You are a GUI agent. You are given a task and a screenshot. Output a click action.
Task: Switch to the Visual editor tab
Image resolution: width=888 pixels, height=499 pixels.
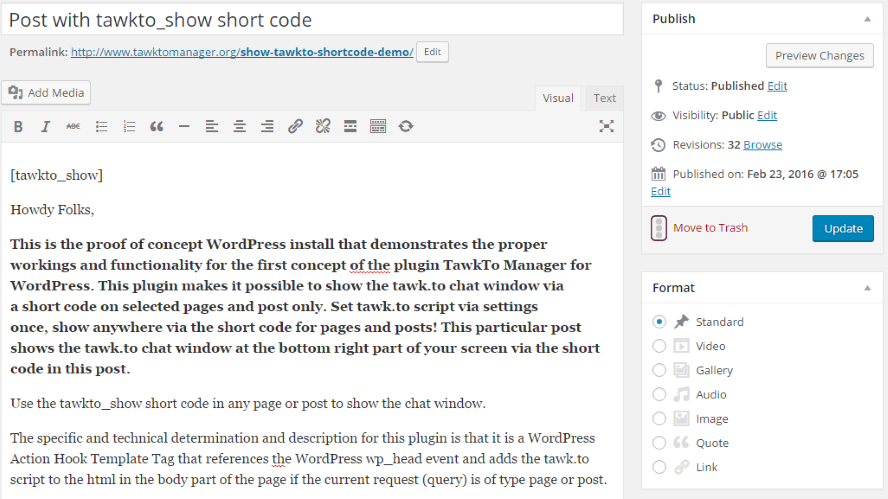[558, 98]
